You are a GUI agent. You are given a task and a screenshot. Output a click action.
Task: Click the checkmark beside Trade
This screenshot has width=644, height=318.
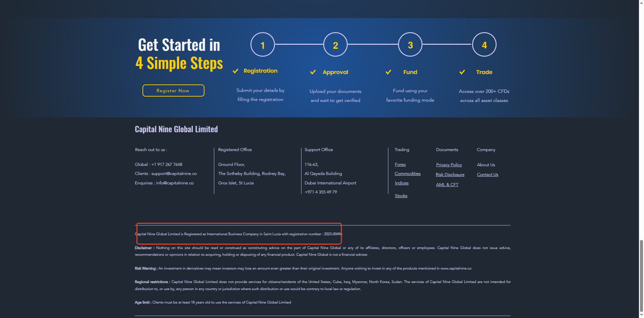[462, 72]
